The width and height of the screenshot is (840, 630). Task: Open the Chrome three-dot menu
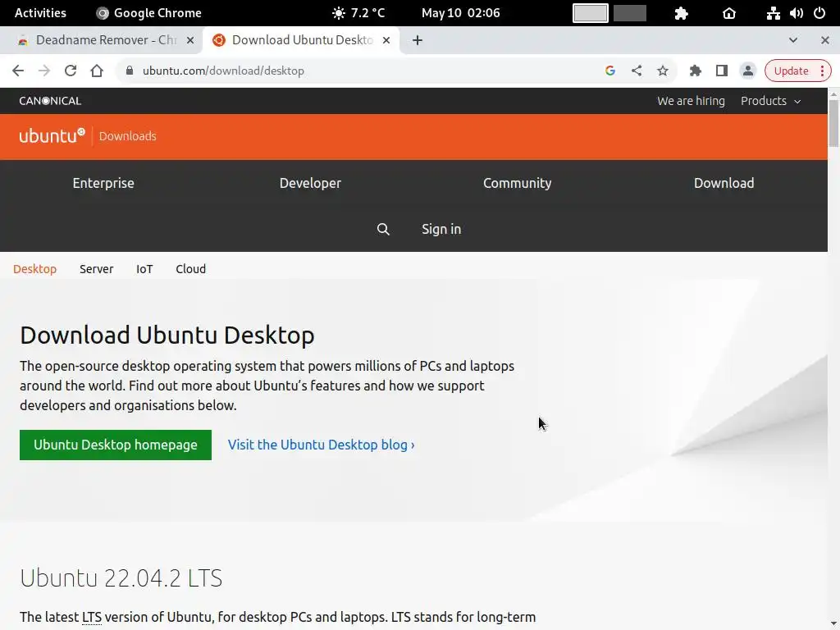[822, 71]
